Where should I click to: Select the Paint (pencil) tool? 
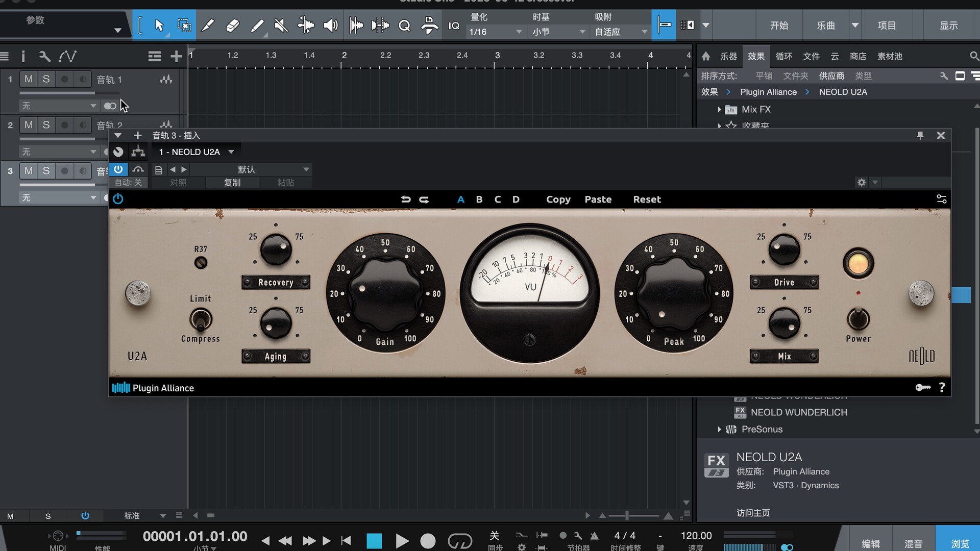(257, 25)
